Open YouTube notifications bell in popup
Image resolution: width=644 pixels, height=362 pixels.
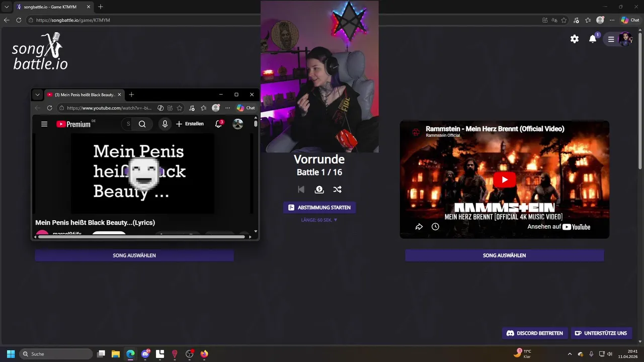tap(218, 124)
